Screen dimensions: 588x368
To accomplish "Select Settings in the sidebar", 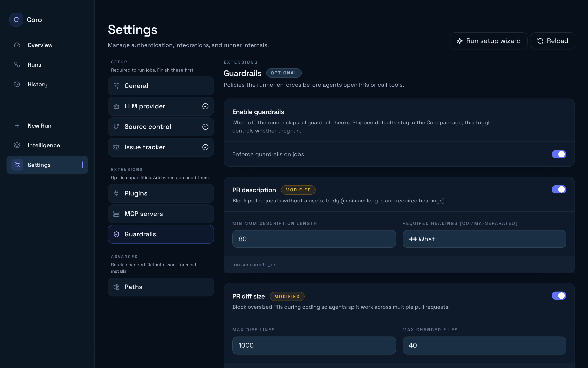I will [47, 165].
